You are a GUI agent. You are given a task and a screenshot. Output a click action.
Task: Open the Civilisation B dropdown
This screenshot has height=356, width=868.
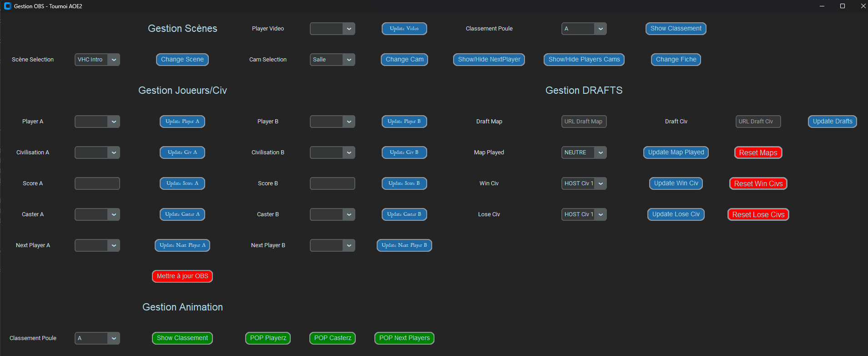click(333, 153)
